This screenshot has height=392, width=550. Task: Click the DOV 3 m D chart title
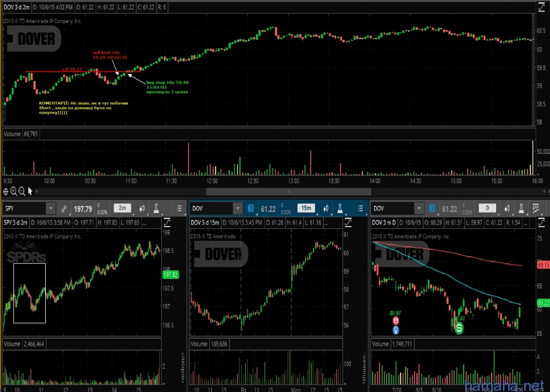(x=384, y=223)
